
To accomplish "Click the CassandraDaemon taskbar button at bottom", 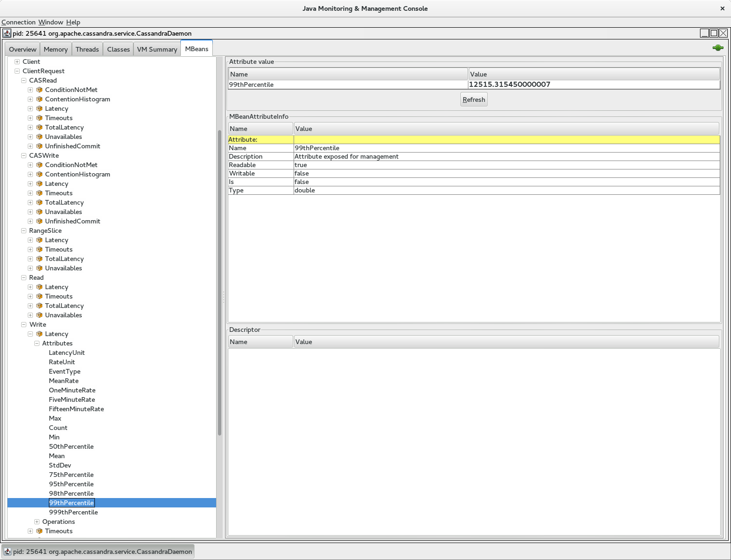I will pyautogui.click(x=98, y=552).
